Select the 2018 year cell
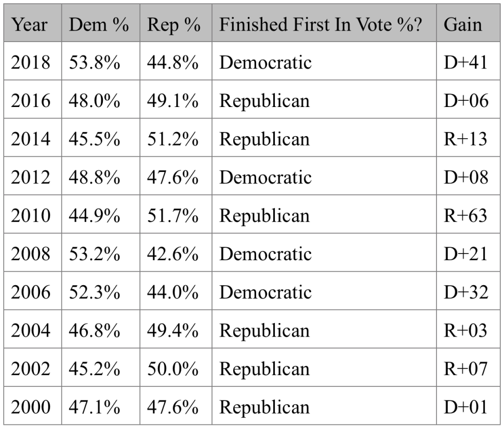The width and height of the screenshot is (504, 428). point(33,61)
